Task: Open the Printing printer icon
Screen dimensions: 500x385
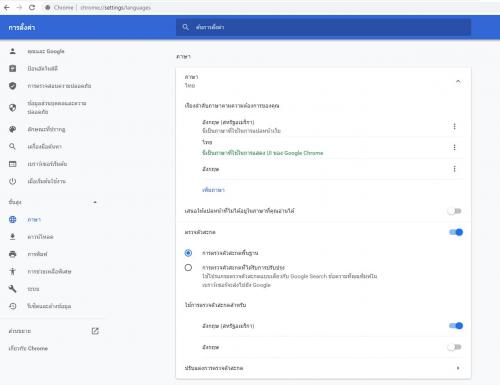Action: coord(13,254)
